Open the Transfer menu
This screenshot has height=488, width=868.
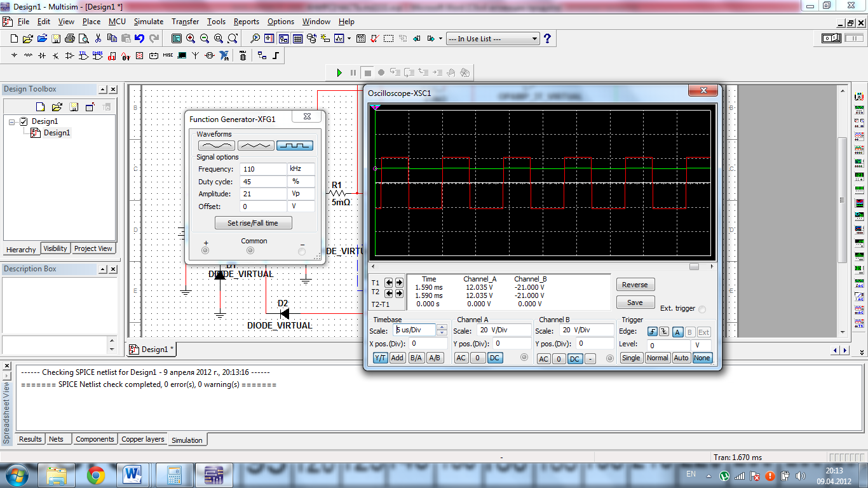click(185, 22)
